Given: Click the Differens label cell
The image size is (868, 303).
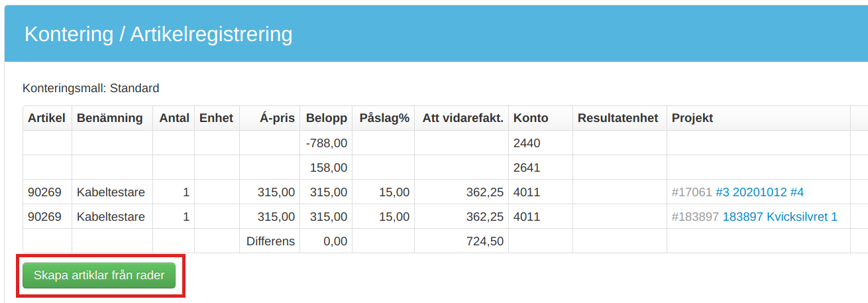Looking at the screenshot, I should coord(270,241).
